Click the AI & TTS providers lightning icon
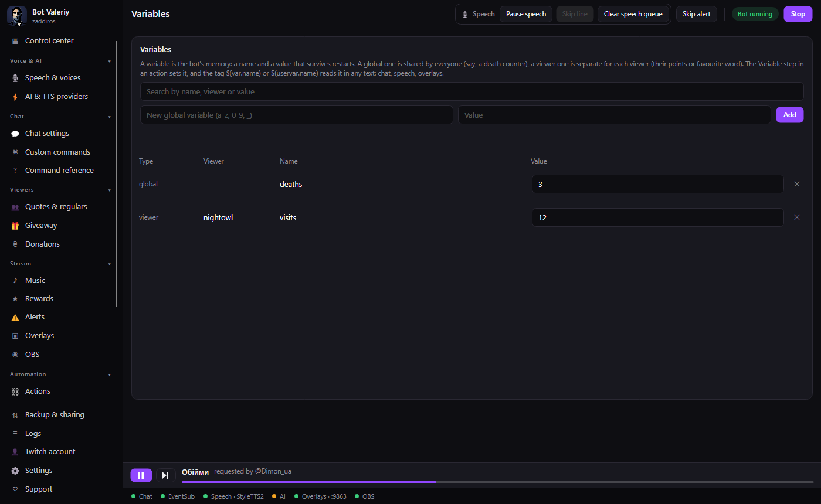The width and height of the screenshot is (821, 504). [15, 97]
